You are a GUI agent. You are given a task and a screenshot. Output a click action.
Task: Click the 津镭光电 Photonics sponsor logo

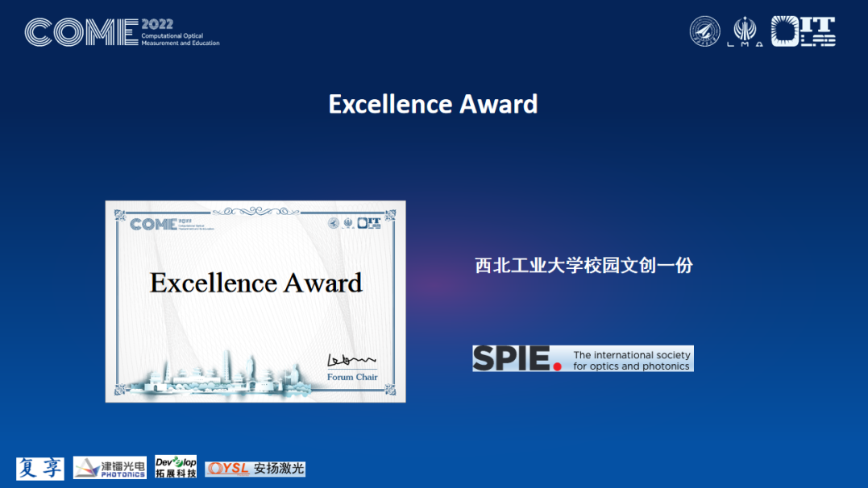coord(110,468)
